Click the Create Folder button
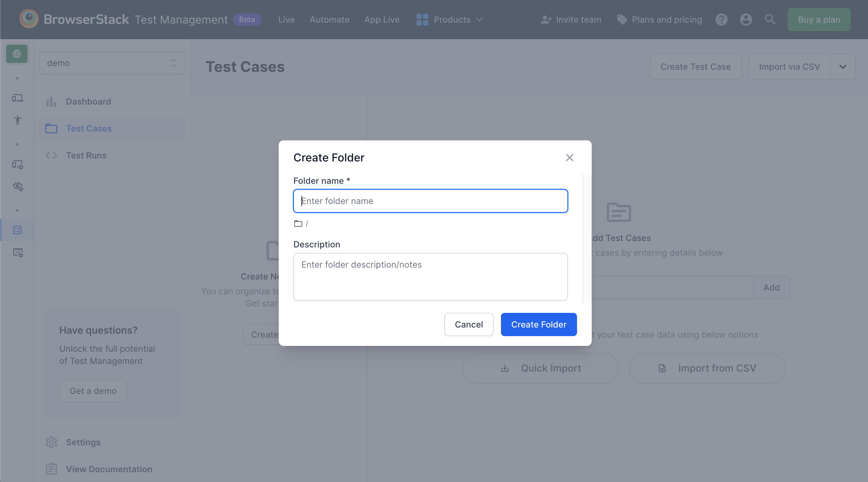 point(538,324)
